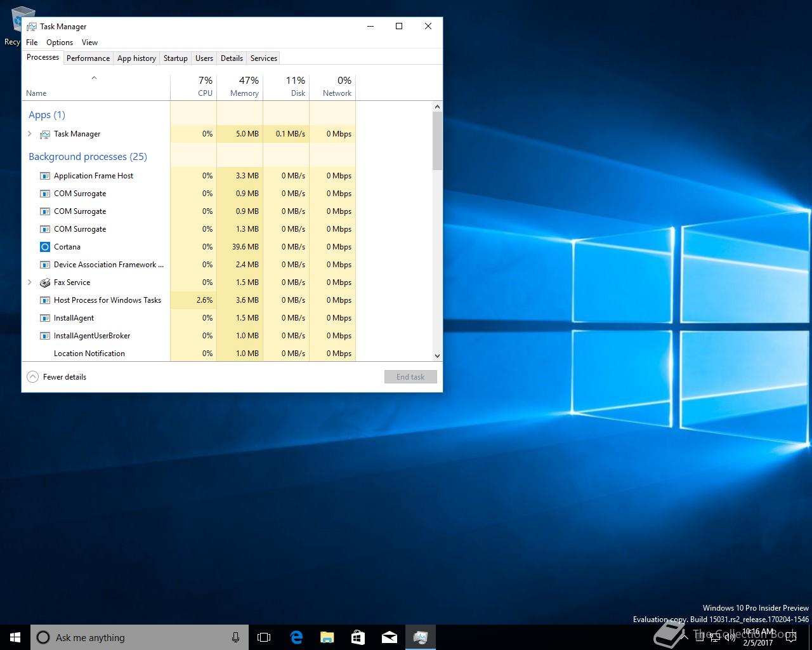Expand the Fax Service process group
The height and width of the screenshot is (650, 812).
(x=30, y=282)
